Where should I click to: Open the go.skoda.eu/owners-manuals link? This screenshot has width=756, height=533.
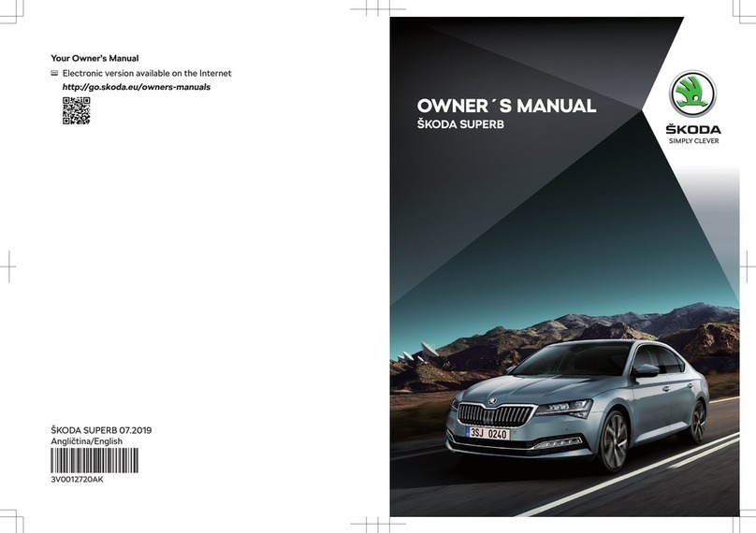click(x=137, y=87)
